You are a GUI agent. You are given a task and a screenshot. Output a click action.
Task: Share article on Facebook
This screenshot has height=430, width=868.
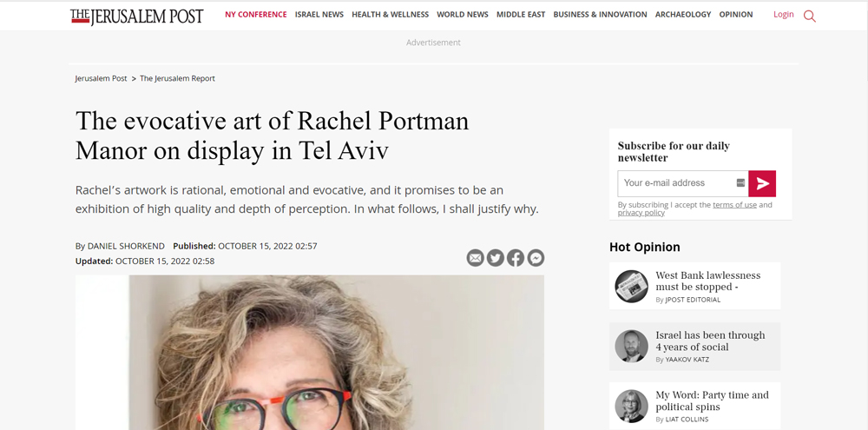pos(516,258)
